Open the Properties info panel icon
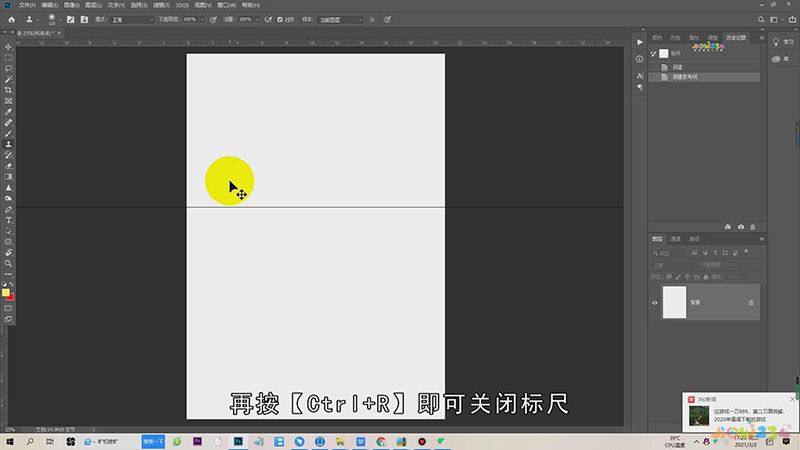Image resolution: width=800 pixels, height=450 pixels. (640, 59)
